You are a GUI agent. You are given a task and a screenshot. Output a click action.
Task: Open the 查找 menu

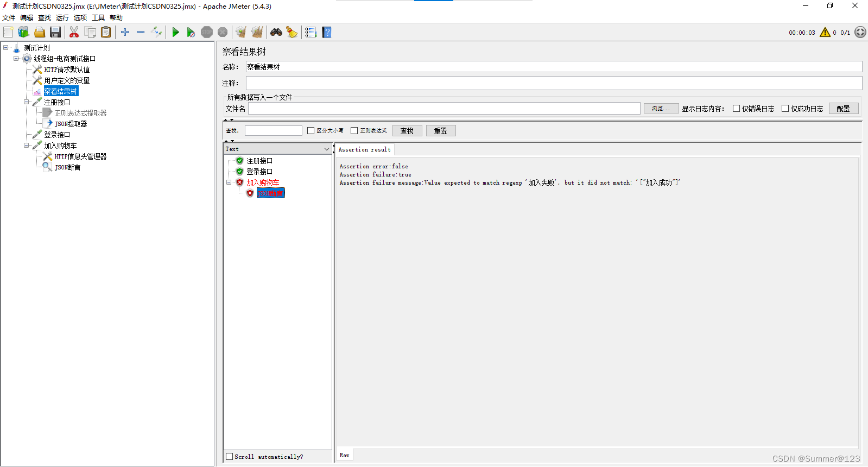point(45,18)
